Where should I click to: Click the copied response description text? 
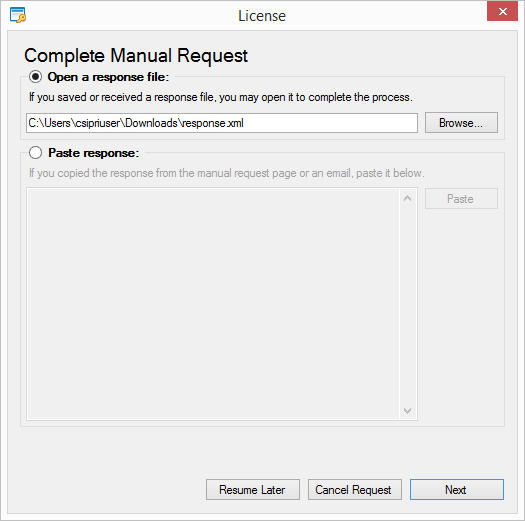click(x=227, y=173)
